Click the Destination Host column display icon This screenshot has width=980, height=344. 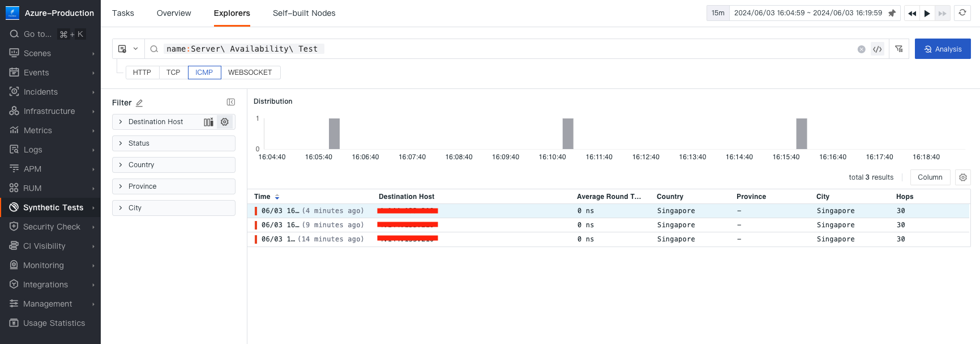pos(209,122)
